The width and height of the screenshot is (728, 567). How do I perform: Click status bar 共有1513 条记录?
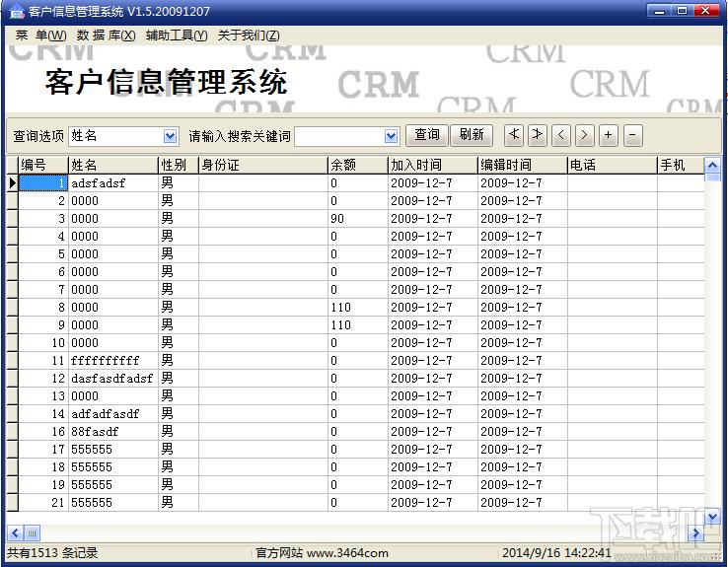52,552
